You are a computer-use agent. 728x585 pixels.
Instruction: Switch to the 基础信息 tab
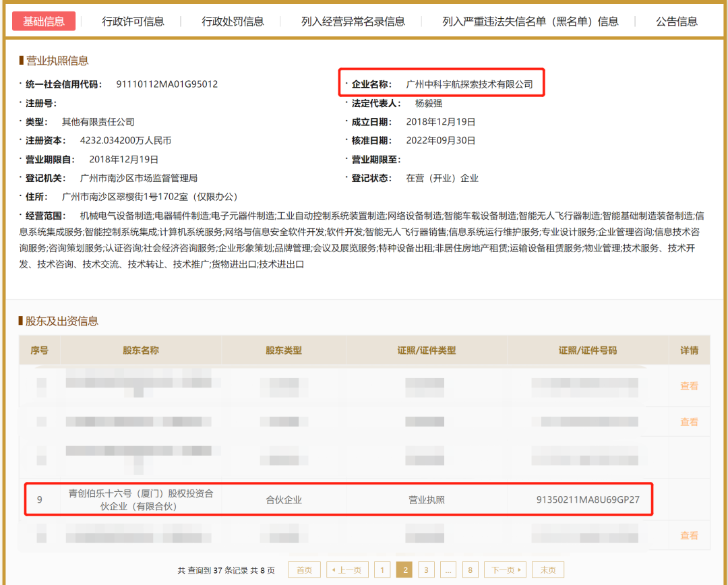44,22
